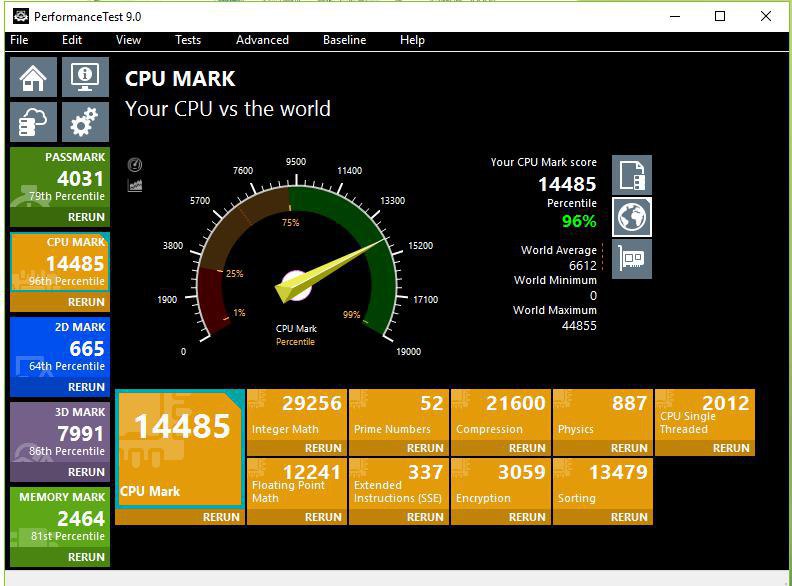Select the Compression 21600 tile
Screen dimensions: 792x586
tap(501, 415)
